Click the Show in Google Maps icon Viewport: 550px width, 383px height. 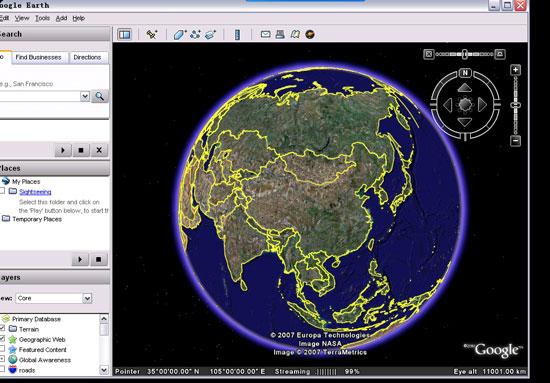click(x=295, y=34)
